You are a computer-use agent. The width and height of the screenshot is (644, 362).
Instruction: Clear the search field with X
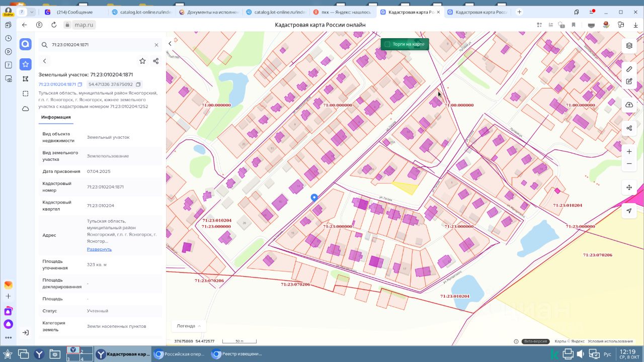[x=156, y=45]
